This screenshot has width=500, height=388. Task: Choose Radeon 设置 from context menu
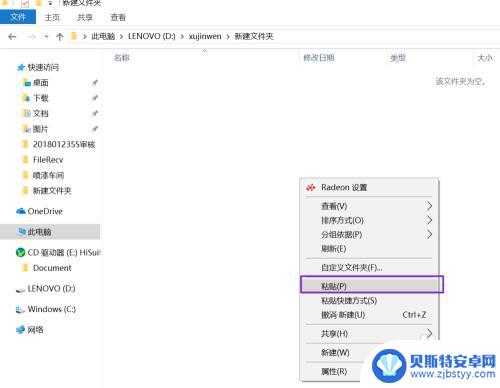[x=369, y=187]
